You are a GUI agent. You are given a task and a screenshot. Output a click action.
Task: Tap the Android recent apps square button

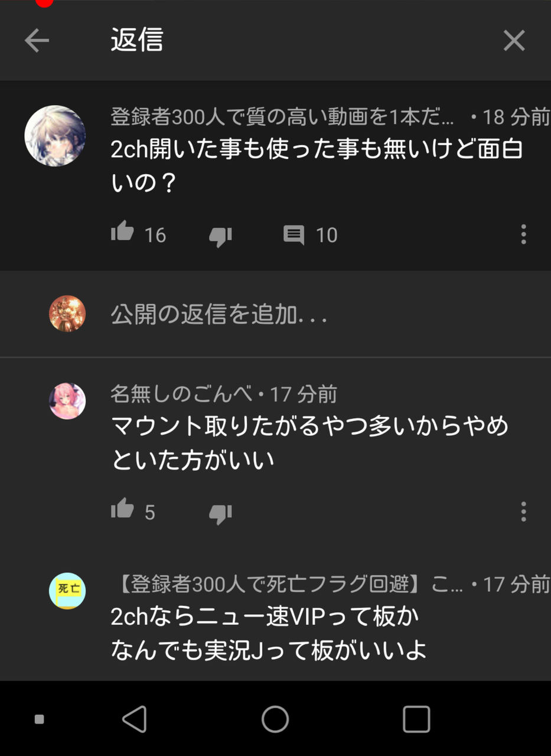click(416, 719)
